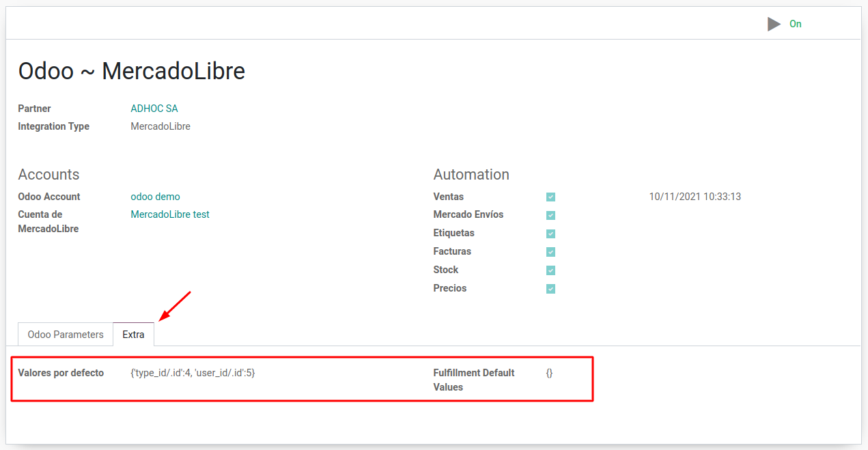This screenshot has width=868, height=450.
Task: Open the MercadoLibre test account link
Action: point(170,214)
